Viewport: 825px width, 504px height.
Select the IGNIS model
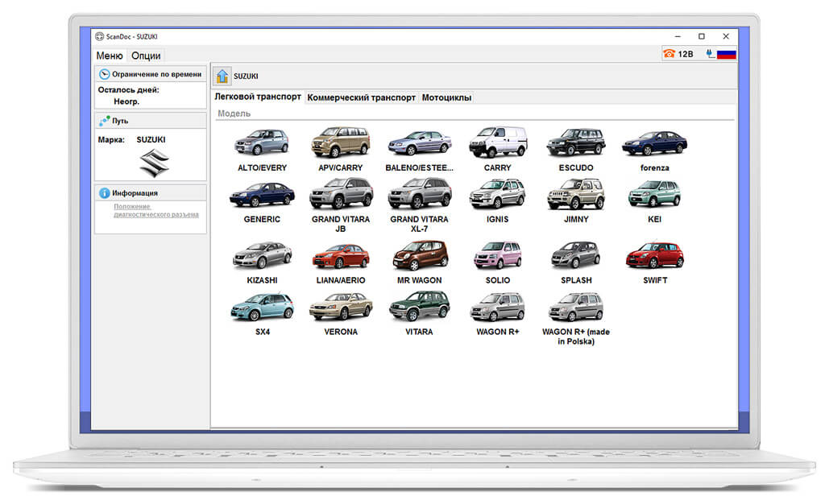[x=498, y=202]
